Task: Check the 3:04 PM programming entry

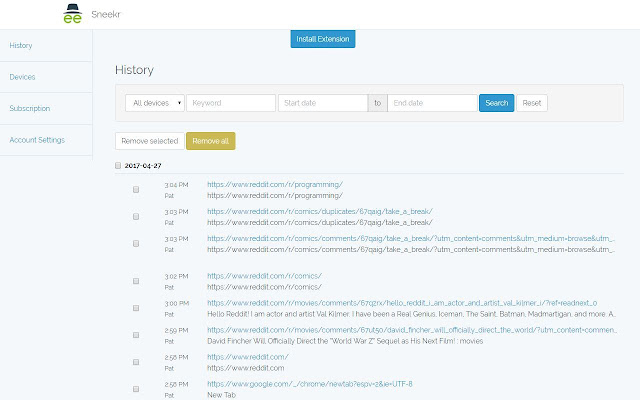Action: pyautogui.click(x=136, y=189)
